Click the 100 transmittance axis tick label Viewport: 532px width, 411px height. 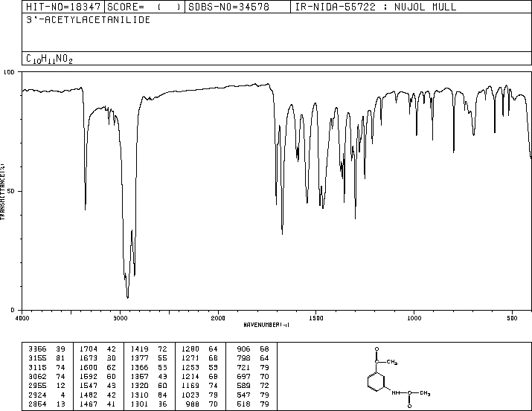(x=9, y=72)
